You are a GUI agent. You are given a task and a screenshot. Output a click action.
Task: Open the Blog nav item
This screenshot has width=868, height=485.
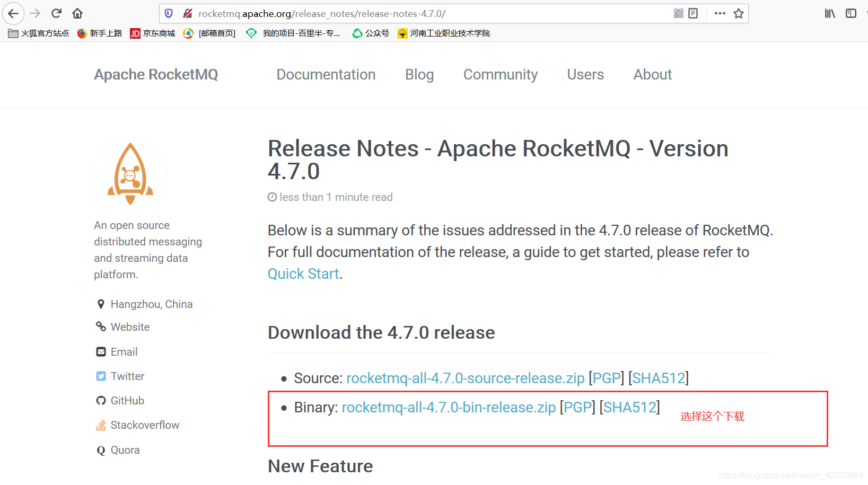[x=419, y=75]
